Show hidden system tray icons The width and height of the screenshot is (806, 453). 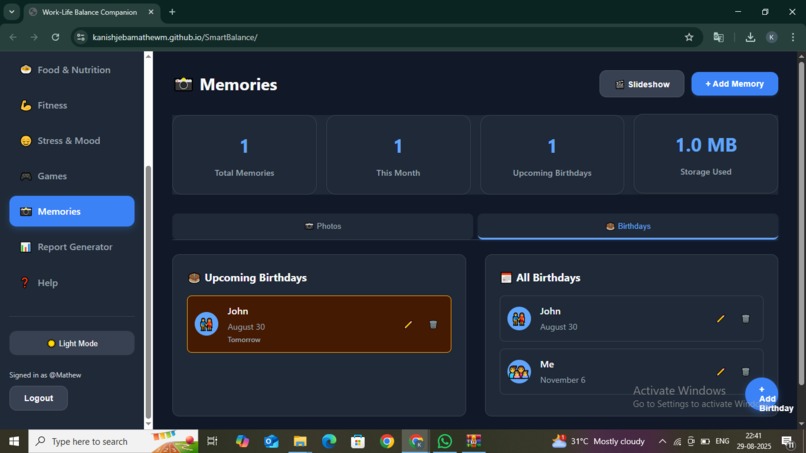[x=662, y=441]
